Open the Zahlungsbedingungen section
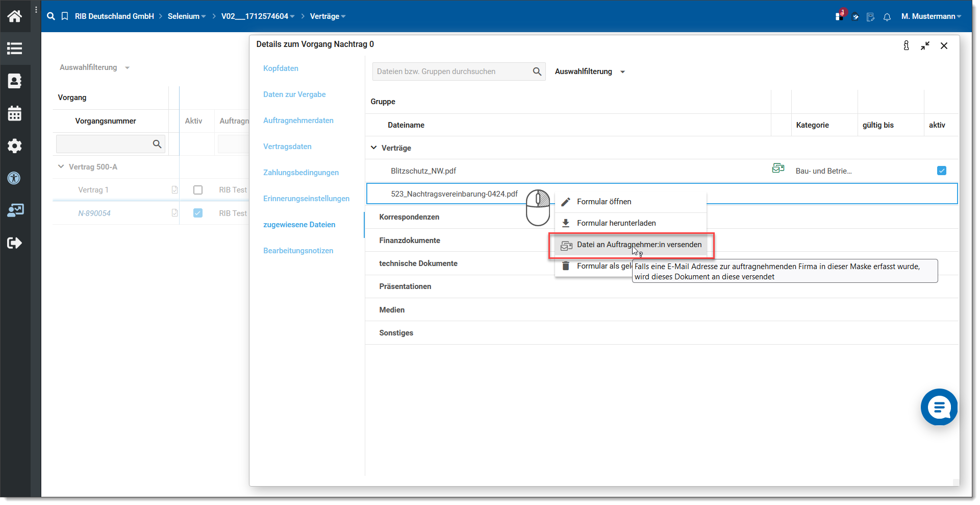Image resolution: width=980 pixels, height=505 pixels. click(301, 173)
